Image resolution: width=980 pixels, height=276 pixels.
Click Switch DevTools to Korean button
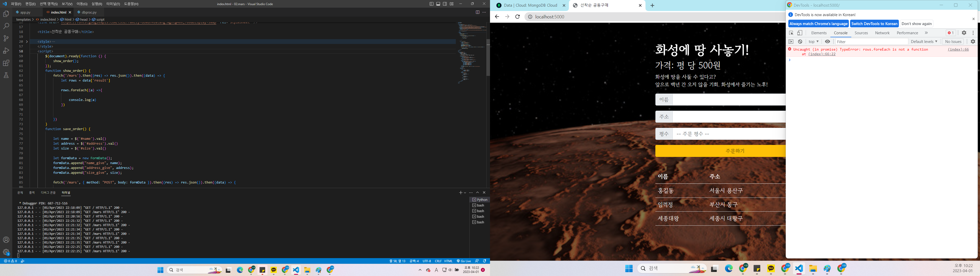(x=874, y=24)
